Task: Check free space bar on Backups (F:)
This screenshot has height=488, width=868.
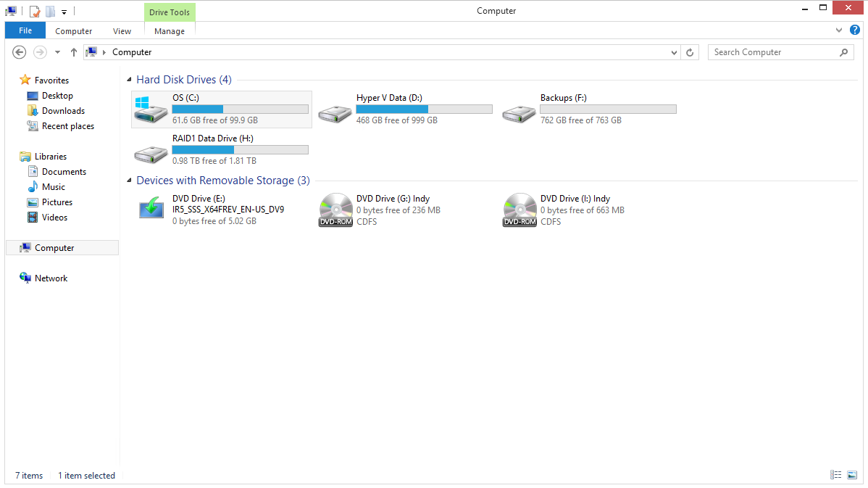Action: click(x=608, y=109)
